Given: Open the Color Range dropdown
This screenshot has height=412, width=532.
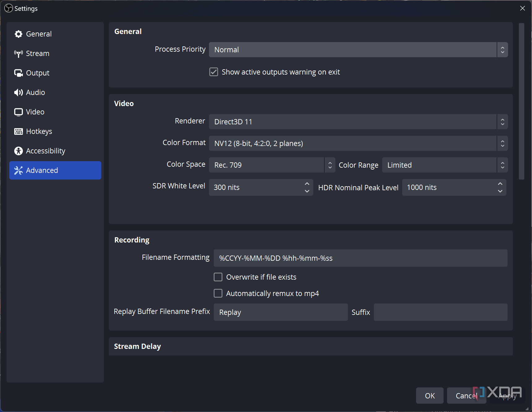Looking at the screenshot, I should click(x=445, y=165).
